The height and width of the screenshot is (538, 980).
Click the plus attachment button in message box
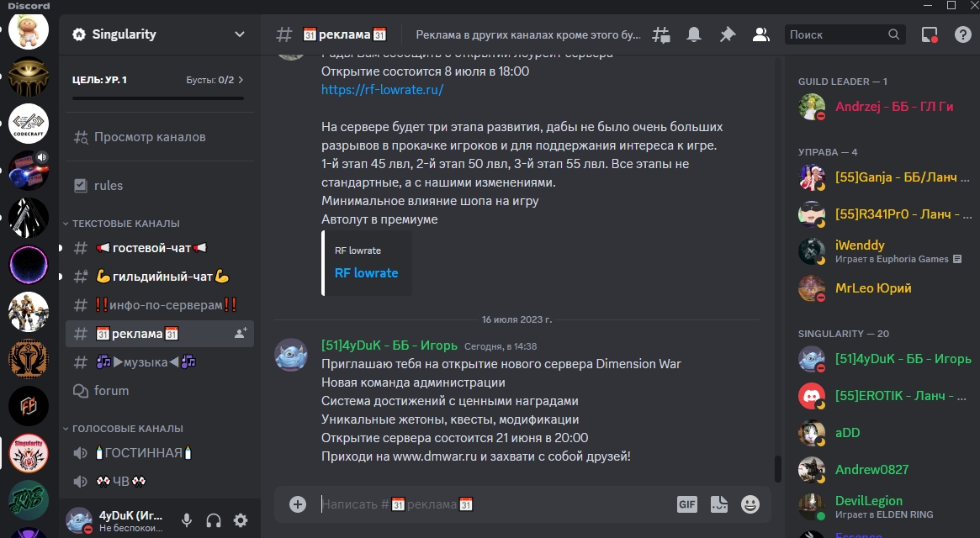click(298, 504)
